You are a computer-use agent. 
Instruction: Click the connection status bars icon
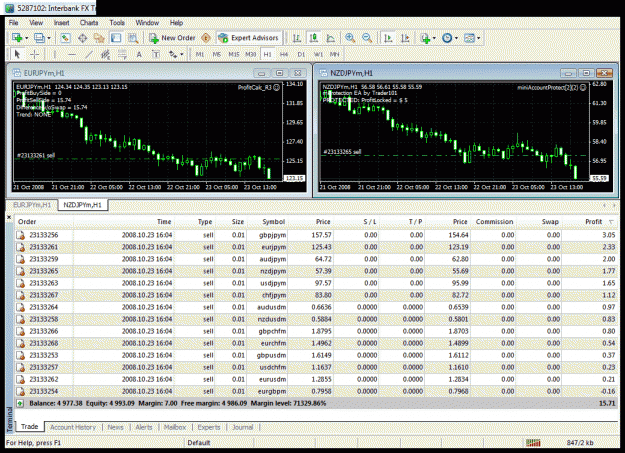point(533,442)
